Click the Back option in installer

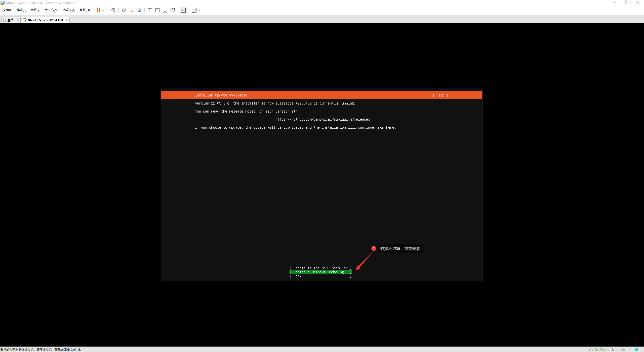pyautogui.click(x=320, y=276)
